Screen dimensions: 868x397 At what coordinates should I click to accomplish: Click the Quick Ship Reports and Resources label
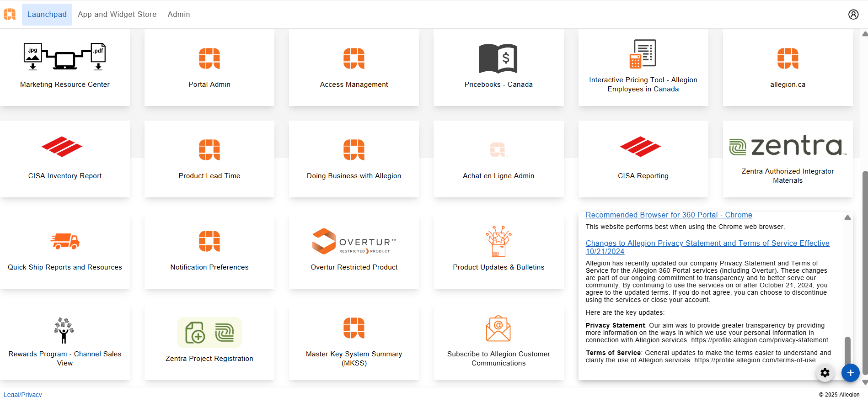point(65,267)
